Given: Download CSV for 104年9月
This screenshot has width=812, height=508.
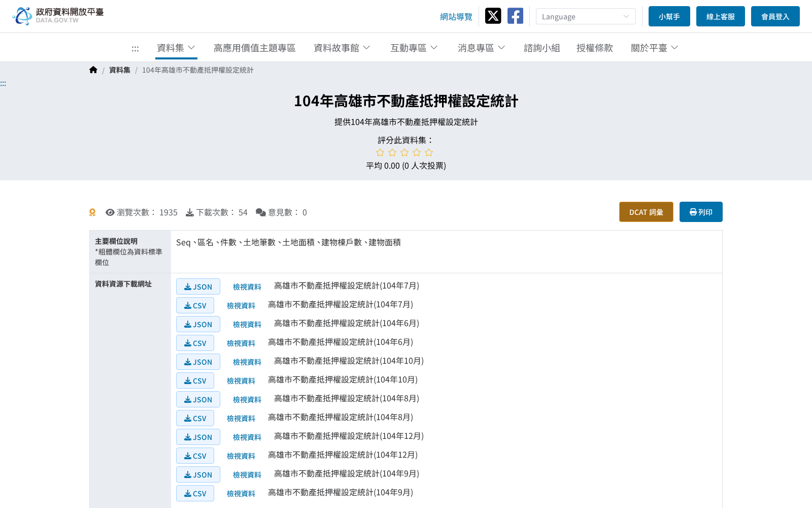Looking at the screenshot, I should (x=195, y=493).
